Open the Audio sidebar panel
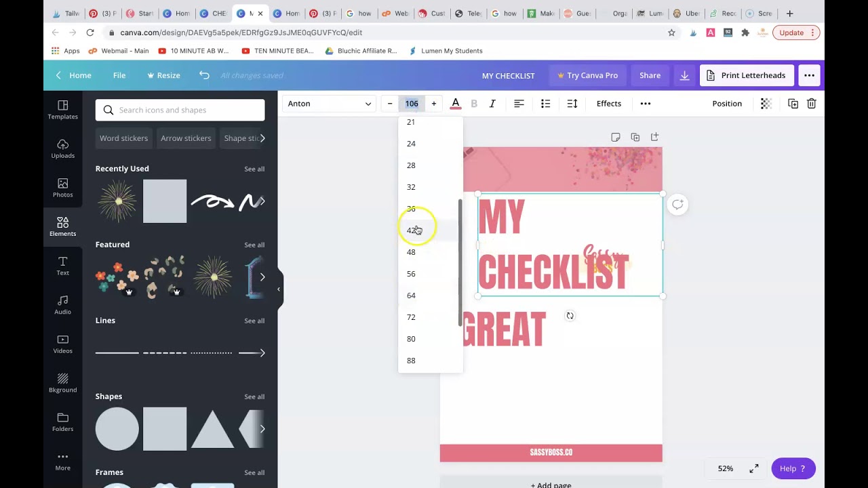This screenshot has height=488, width=868. click(62, 305)
